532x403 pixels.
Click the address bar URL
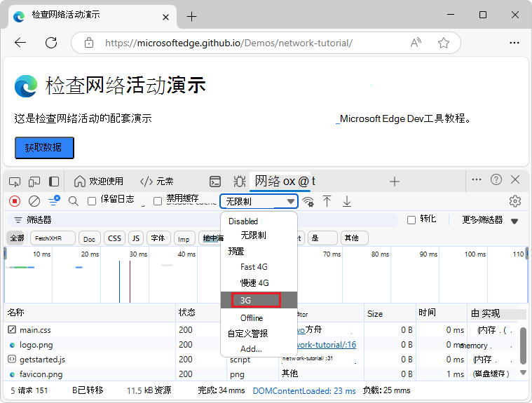229,43
